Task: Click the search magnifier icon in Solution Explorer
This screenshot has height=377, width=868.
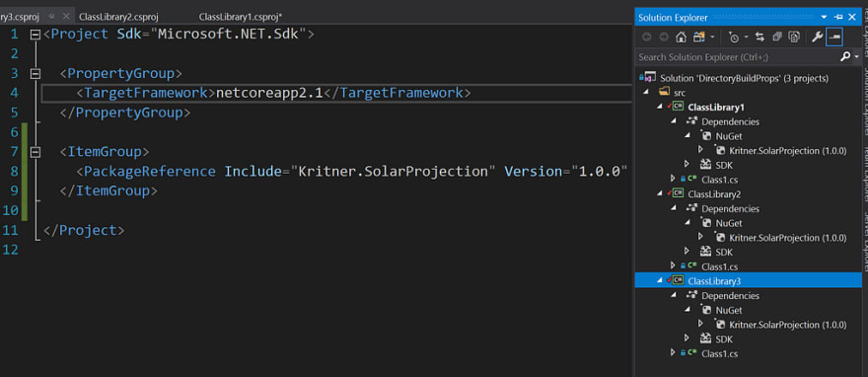Action: (x=845, y=56)
